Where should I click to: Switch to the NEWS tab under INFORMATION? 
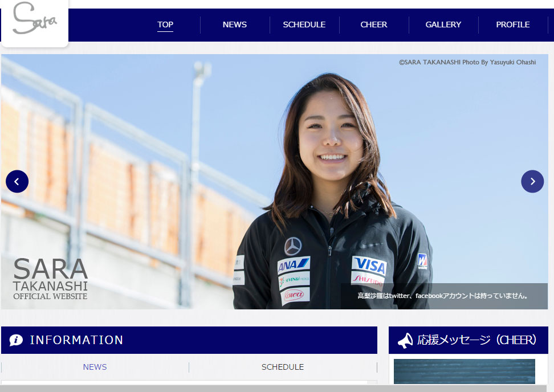pyautogui.click(x=95, y=367)
